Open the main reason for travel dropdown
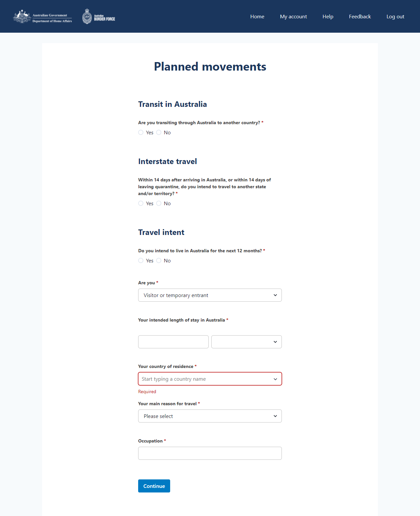Viewport: 420px width, 516px height. click(210, 416)
